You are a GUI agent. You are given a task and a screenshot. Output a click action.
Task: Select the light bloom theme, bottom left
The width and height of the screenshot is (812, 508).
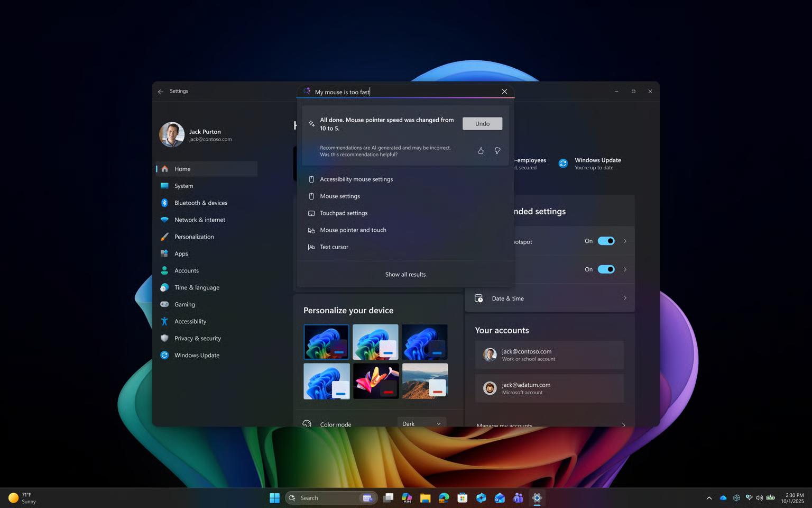point(326,381)
